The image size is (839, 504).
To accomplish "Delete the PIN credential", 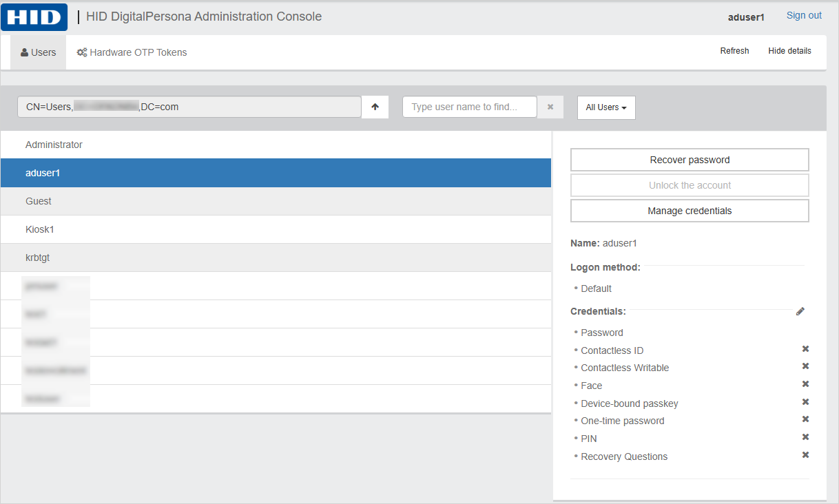I will tap(805, 437).
